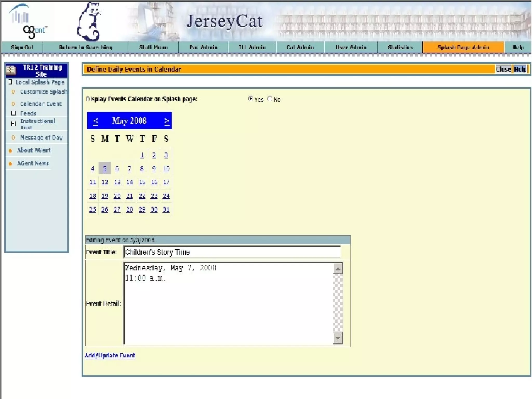The image size is (532, 399).
Task: Click the Event Title input field
Action: click(x=232, y=252)
